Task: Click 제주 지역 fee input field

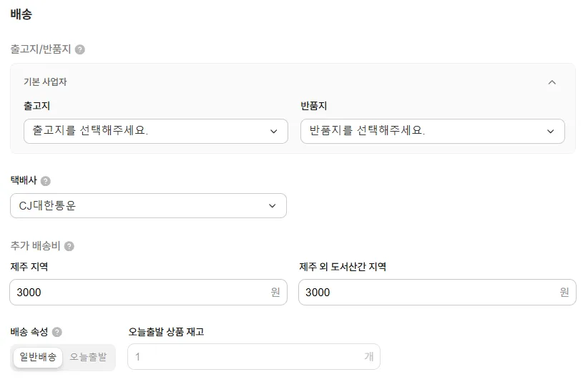Action: [x=148, y=292]
